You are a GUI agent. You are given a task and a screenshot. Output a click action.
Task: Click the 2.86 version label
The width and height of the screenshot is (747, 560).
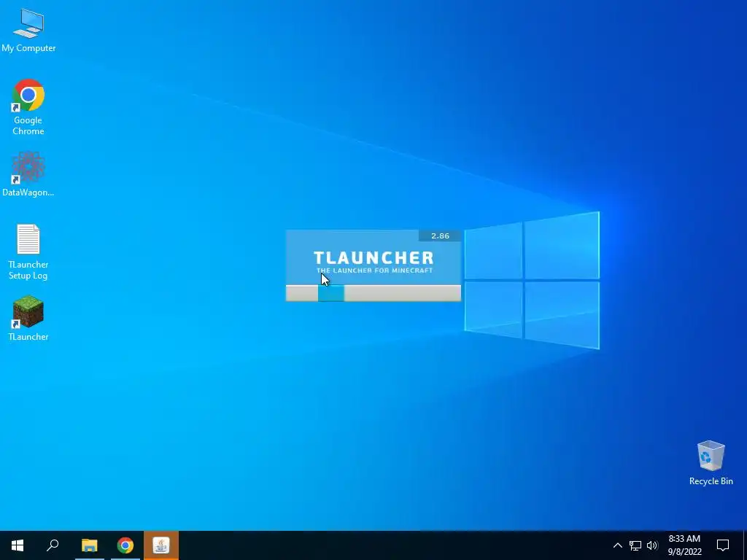[x=440, y=236]
